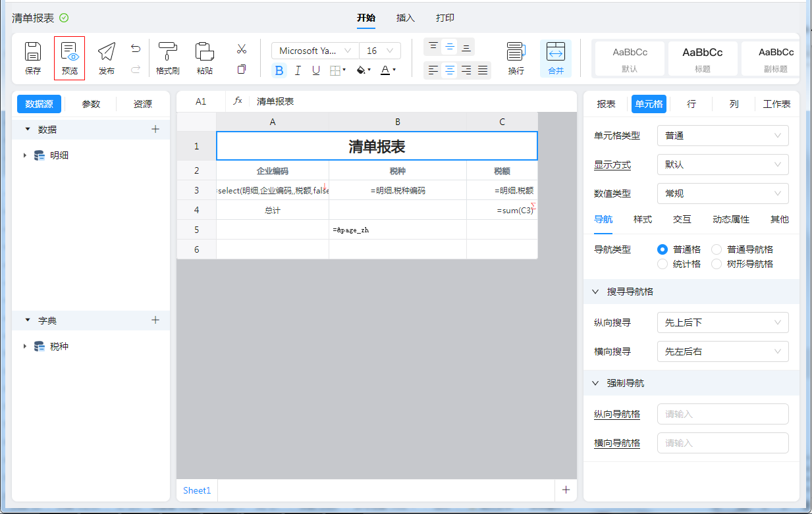
Task: Switch to the 样式 sub-tab
Action: [x=643, y=219]
